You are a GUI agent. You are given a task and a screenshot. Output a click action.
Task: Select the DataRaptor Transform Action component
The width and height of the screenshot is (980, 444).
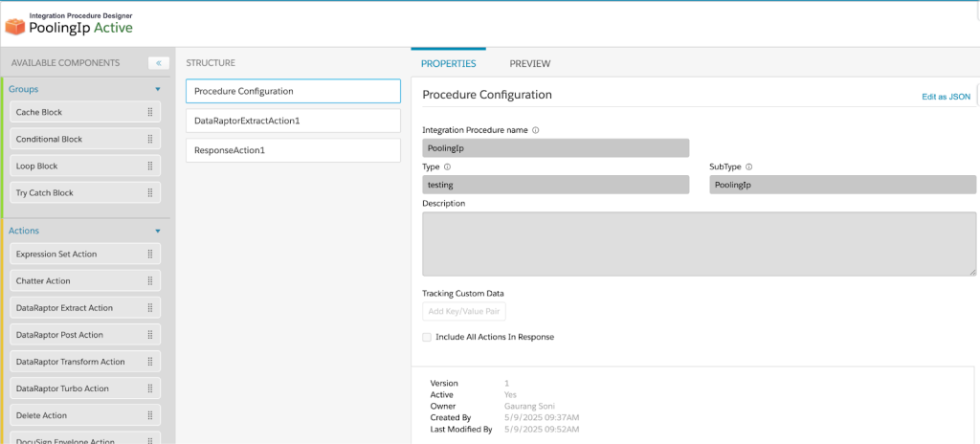click(x=85, y=362)
